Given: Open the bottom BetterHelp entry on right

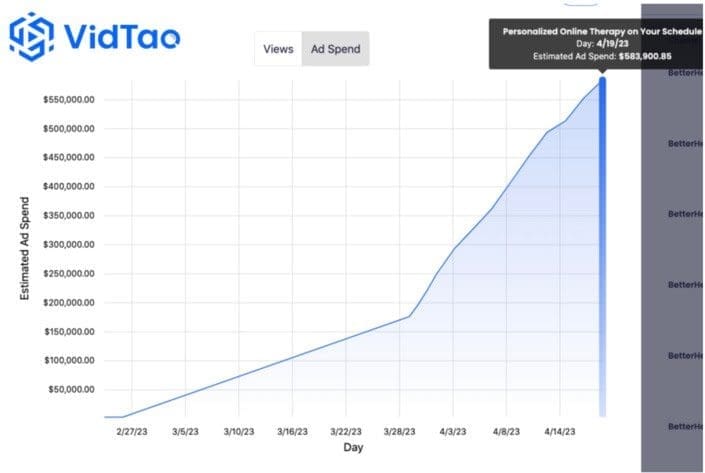Looking at the screenshot, I should tap(685, 426).
